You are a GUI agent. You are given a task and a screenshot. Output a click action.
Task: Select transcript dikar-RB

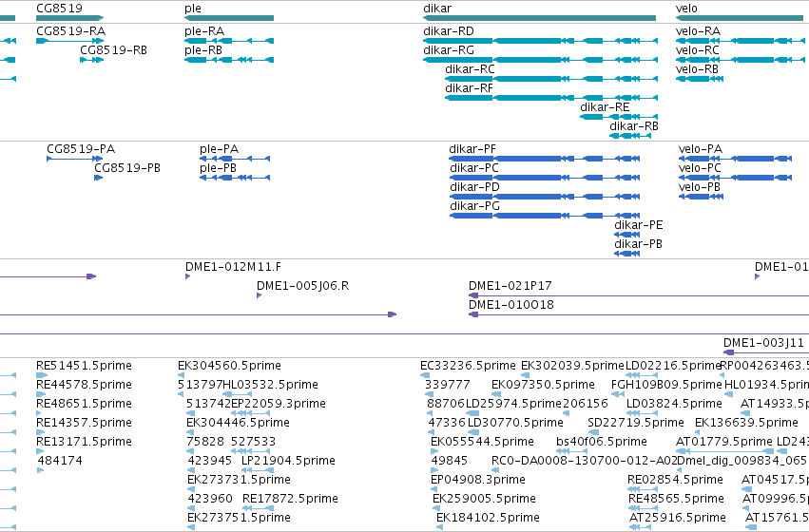(x=630, y=136)
